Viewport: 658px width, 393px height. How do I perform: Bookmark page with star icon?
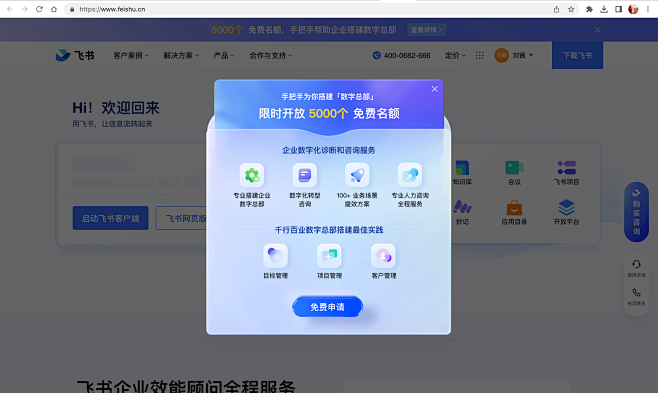tap(571, 9)
